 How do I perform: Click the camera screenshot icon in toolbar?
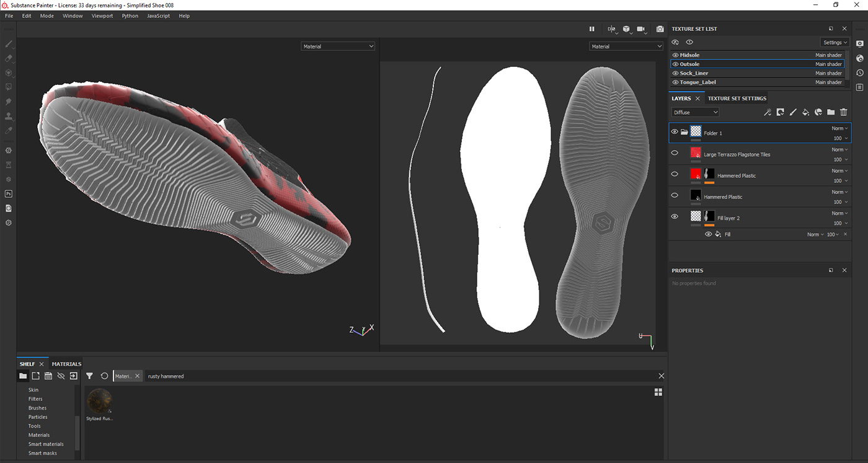click(659, 29)
